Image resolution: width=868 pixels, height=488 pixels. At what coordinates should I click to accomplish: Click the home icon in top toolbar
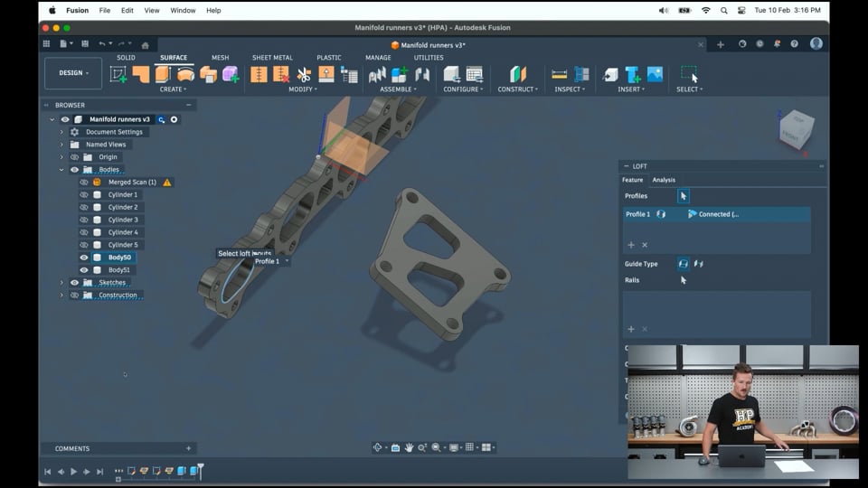click(145, 44)
